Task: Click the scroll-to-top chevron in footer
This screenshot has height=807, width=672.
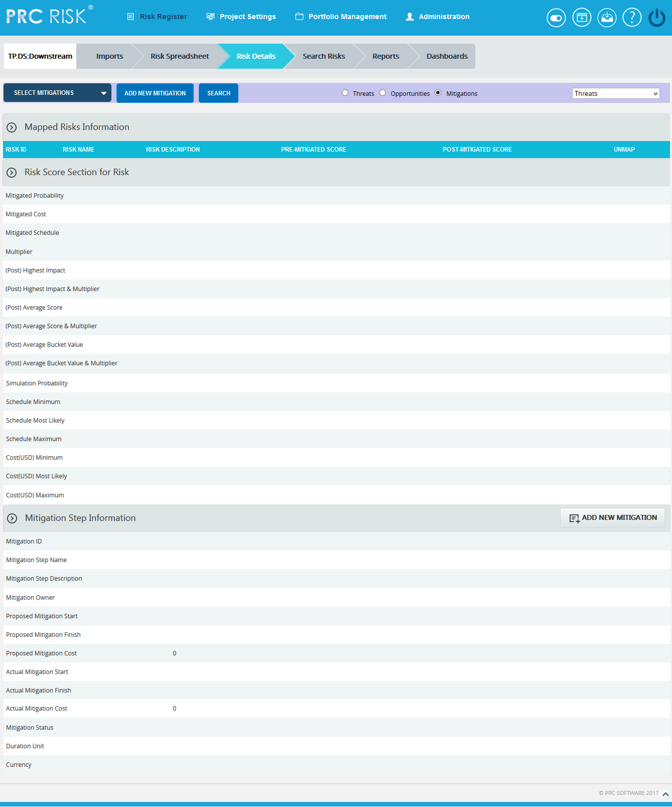Action: pos(665,794)
